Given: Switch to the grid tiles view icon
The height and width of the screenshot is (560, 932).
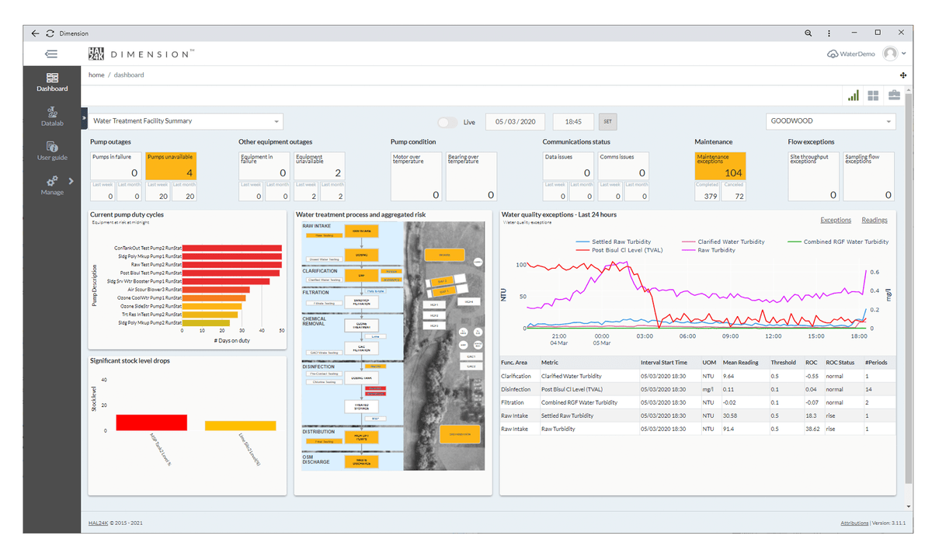Looking at the screenshot, I should 874,95.
